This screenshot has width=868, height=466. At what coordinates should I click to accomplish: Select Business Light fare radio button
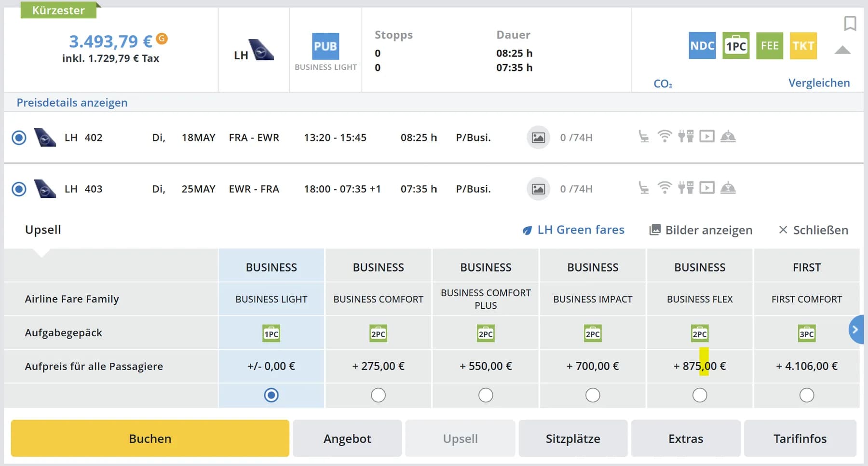click(271, 396)
